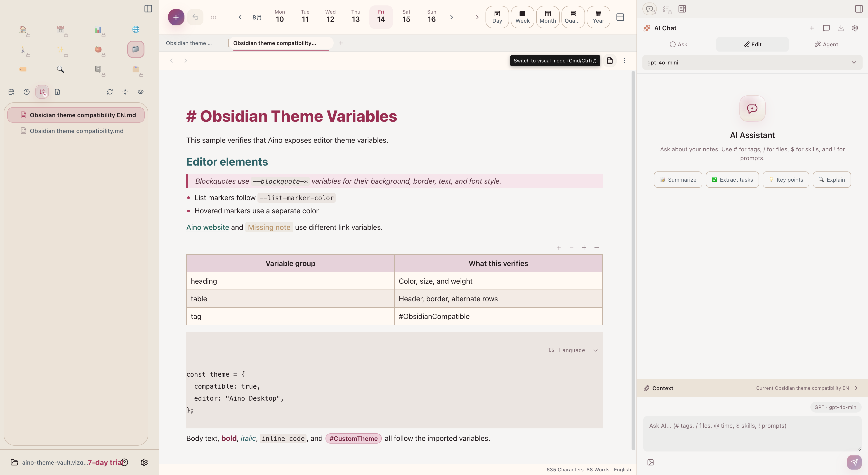Go to previous week arrow before 8月
The width and height of the screenshot is (868, 475).
pyautogui.click(x=240, y=17)
